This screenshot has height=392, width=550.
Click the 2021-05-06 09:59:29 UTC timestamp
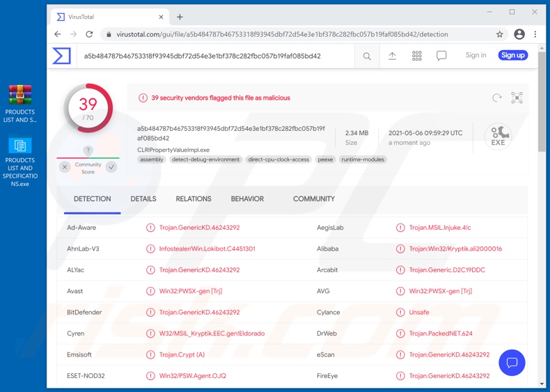425,133
